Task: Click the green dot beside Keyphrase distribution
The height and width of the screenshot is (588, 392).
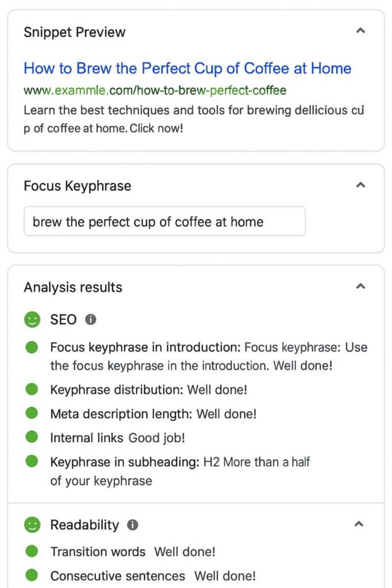Action: [x=32, y=389]
